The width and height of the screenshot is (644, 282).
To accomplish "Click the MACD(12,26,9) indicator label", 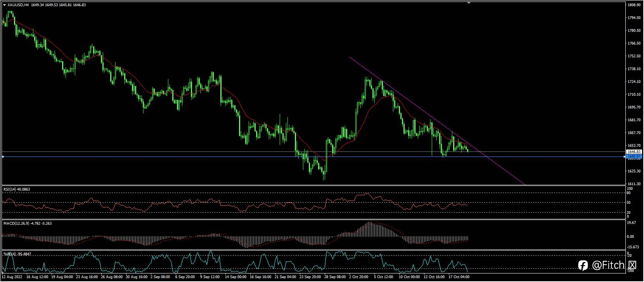I will point(28,224).
